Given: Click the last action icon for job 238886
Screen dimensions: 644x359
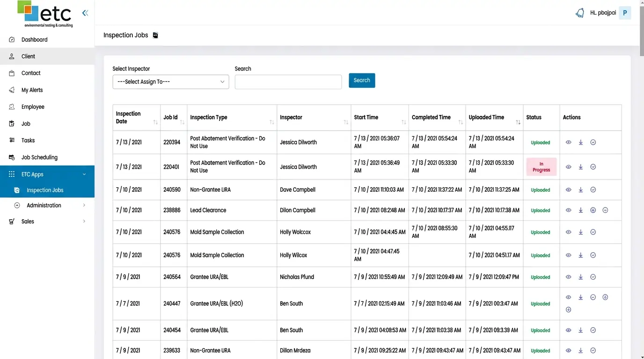Looking at the screenshot, I should coord(605,210).
